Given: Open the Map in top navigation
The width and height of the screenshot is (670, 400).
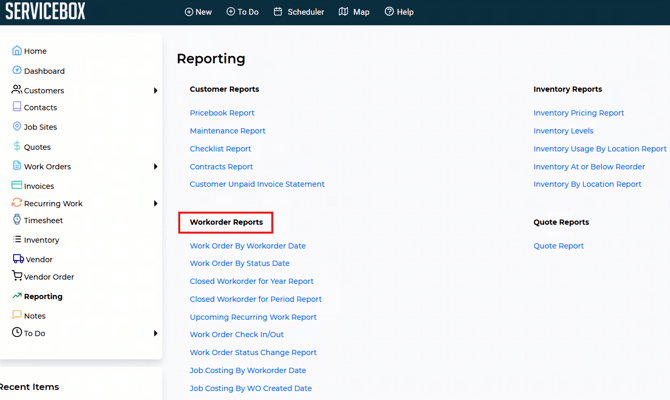Looking at the screenshot, I should point(354,12).
